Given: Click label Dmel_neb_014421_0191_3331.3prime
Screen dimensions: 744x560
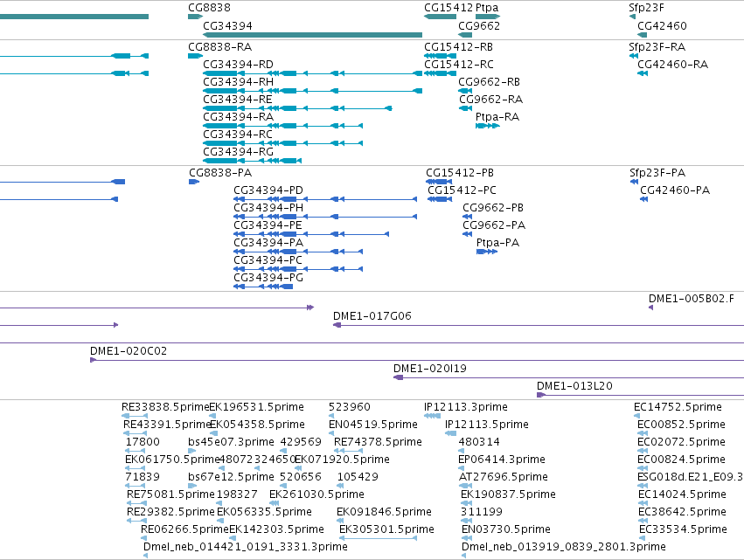Looking at the screenshot, I should click(246, 547).
